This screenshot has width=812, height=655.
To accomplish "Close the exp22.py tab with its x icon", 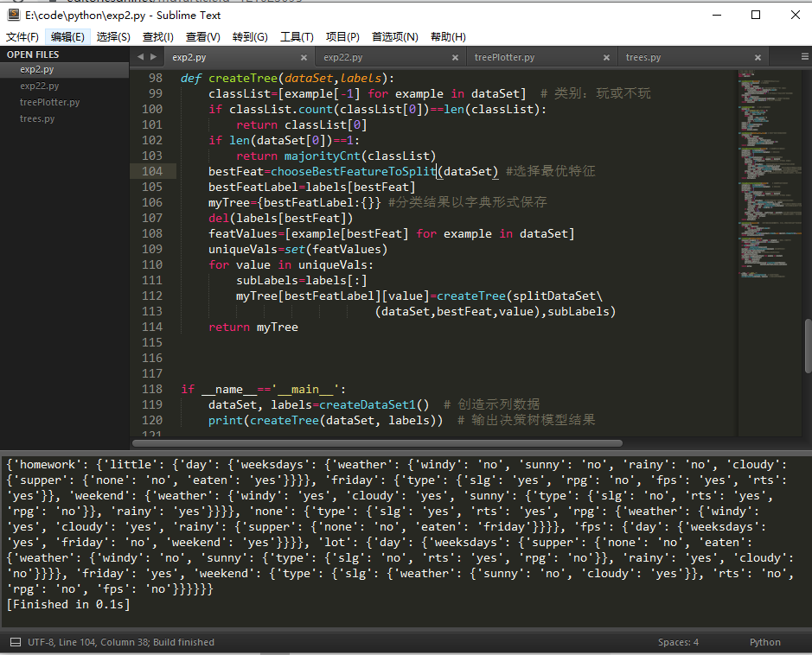I will pos(455,56).
